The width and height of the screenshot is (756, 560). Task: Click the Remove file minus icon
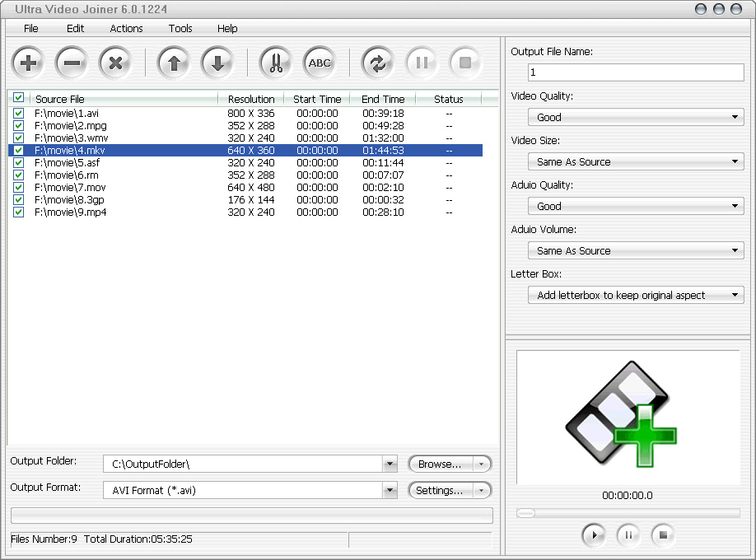72,63
